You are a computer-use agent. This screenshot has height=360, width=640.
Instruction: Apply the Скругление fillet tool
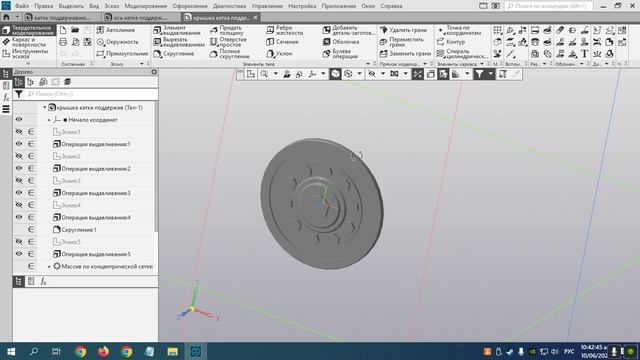tap(174, 53)
